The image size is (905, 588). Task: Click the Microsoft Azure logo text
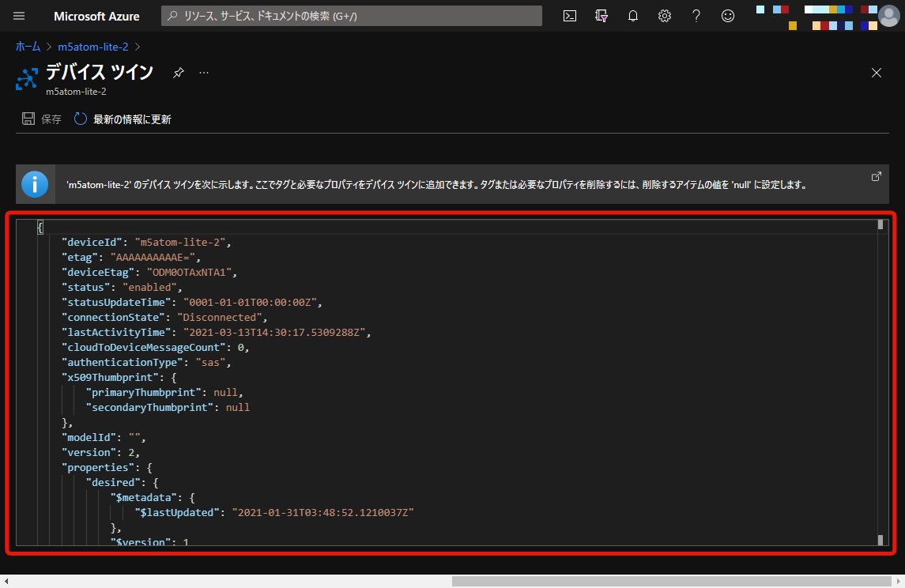tap(96, 16)
